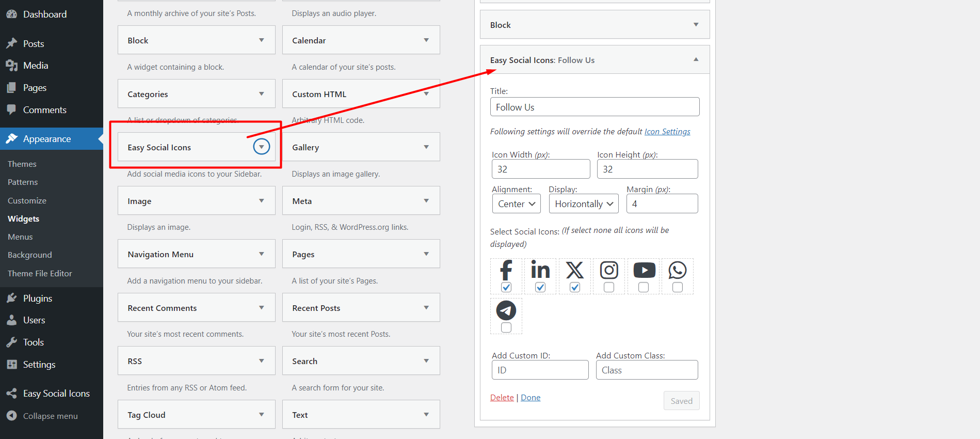The height and width of the screenshot is (439, 980).
Task: Click the Telegram social icon
Action: click(x=506, y=310)
